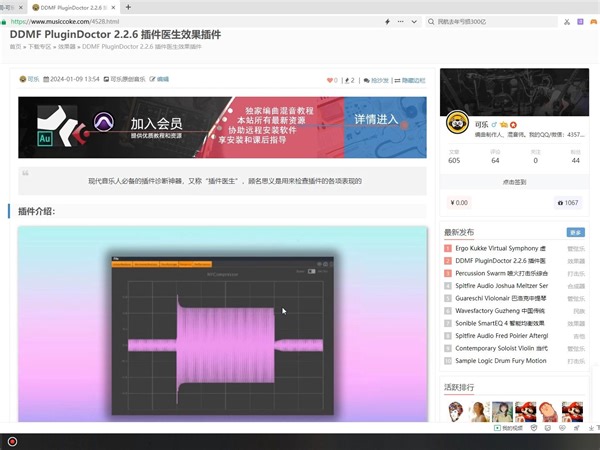Click the 1067 points badge
This screenshot has width=600, height=450.
point(568,202)
